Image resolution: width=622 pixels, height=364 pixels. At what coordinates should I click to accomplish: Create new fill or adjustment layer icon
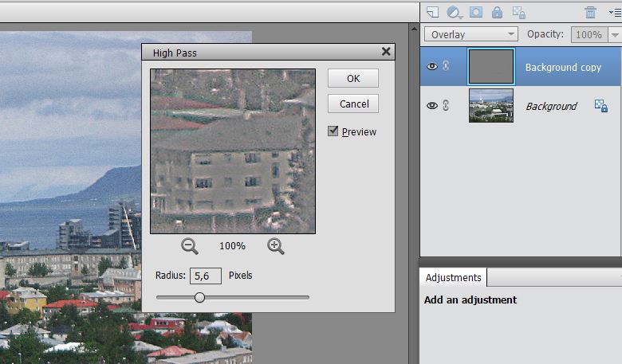point(454,12)
